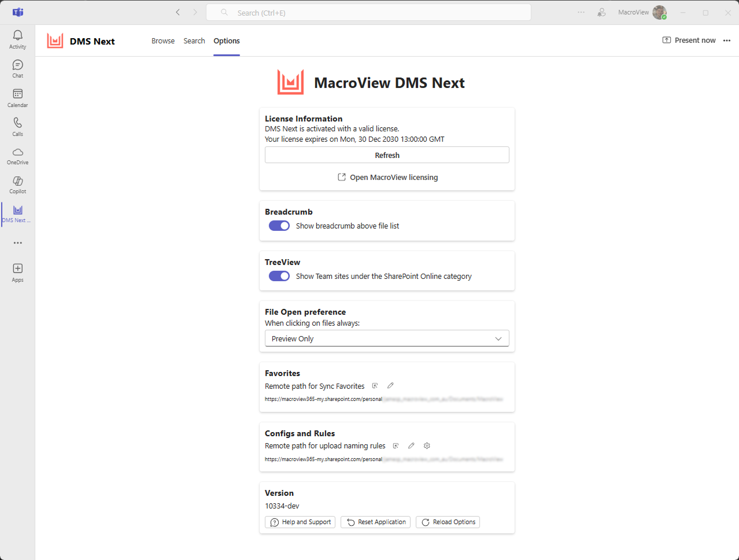Click the Reset Application button
Screen dimensions: 739x560
(x=375, y=522)
